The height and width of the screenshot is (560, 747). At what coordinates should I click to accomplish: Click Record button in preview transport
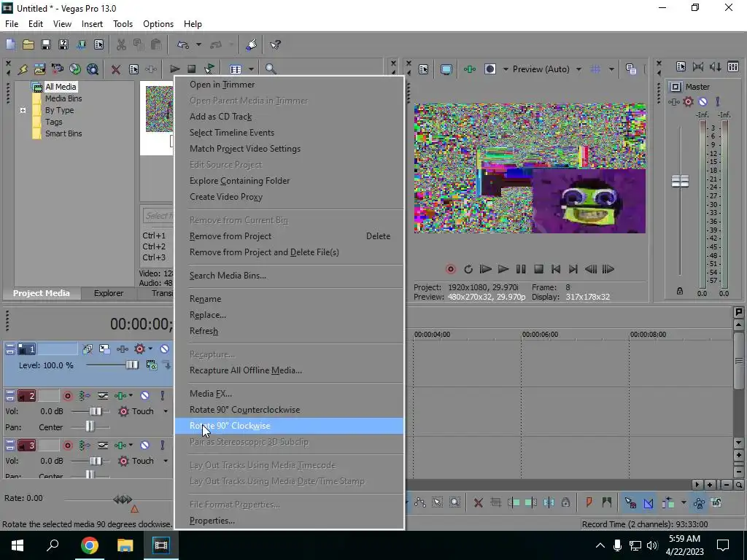pos(450,270)
